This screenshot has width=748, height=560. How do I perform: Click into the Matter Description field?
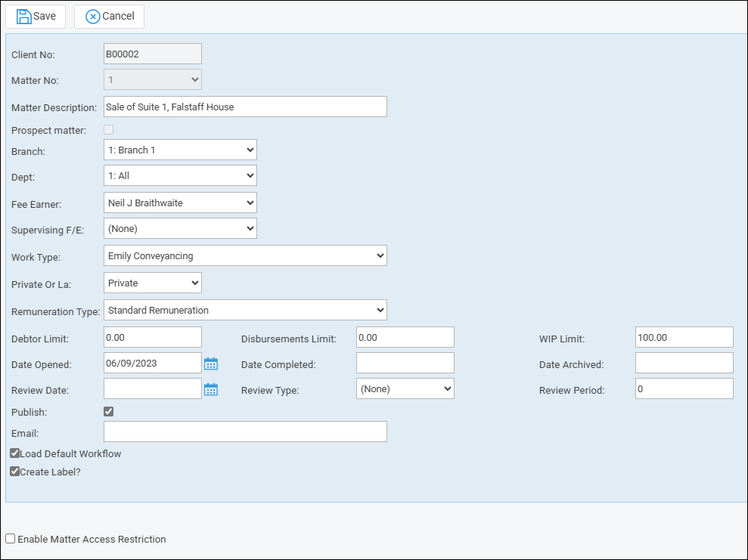245,107
